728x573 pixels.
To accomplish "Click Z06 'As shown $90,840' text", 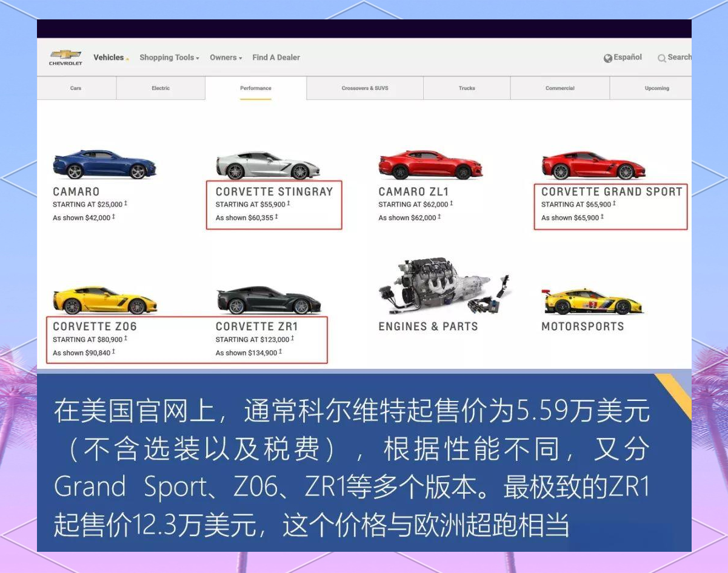I will (x=84, y=353).
